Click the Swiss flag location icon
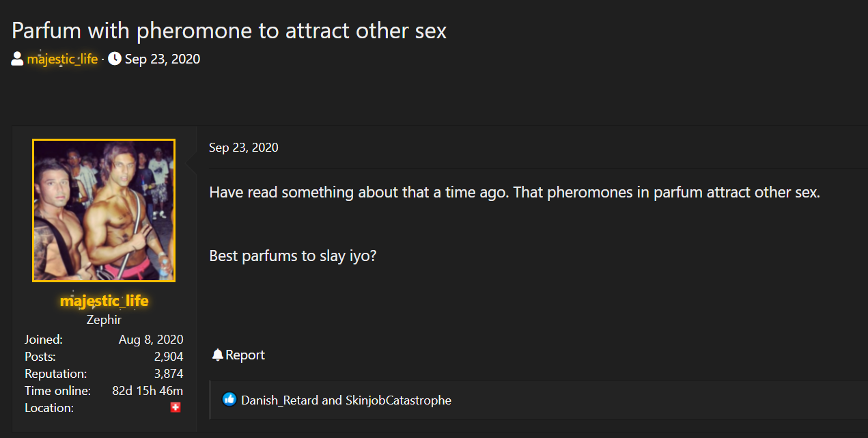The width and height of the screenshot is (868, 438). pos(176,408)
